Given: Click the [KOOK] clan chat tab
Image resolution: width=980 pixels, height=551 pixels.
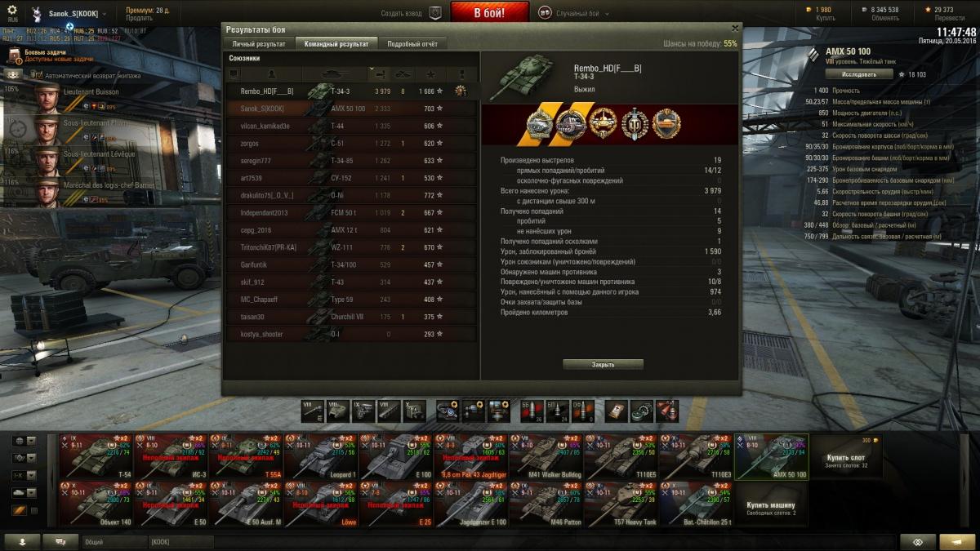Looking at the screenshot, I should tap(180, 541).
